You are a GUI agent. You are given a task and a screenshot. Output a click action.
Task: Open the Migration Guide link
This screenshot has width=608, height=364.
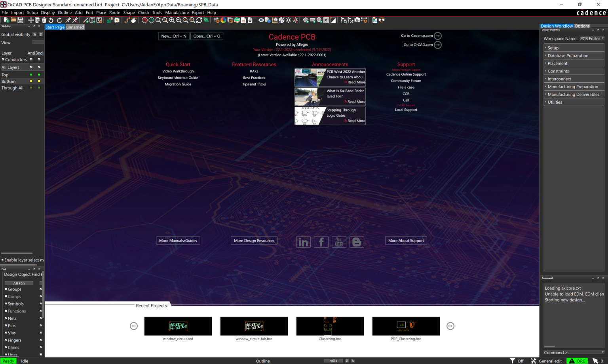(x=178, y=84)
